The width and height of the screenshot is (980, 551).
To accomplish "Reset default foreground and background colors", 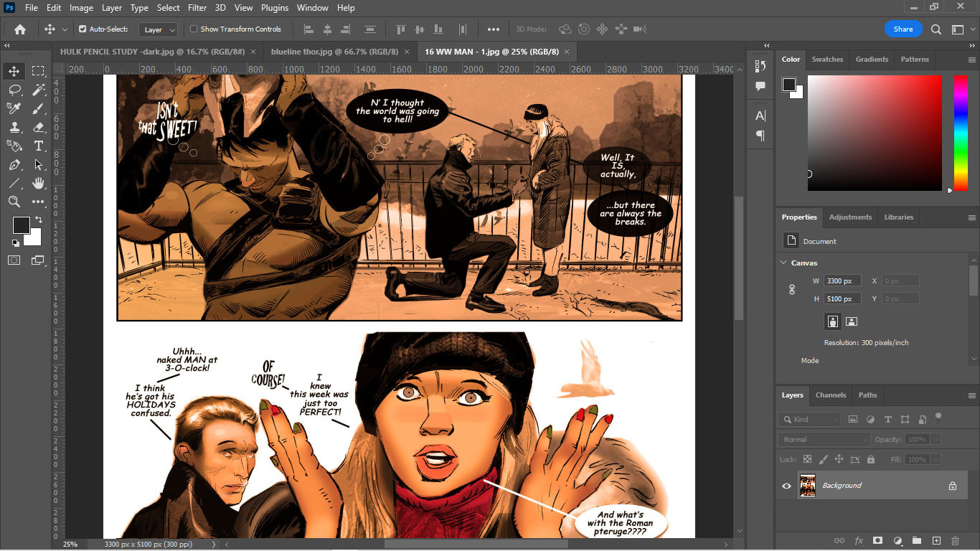I will point(15,243).
